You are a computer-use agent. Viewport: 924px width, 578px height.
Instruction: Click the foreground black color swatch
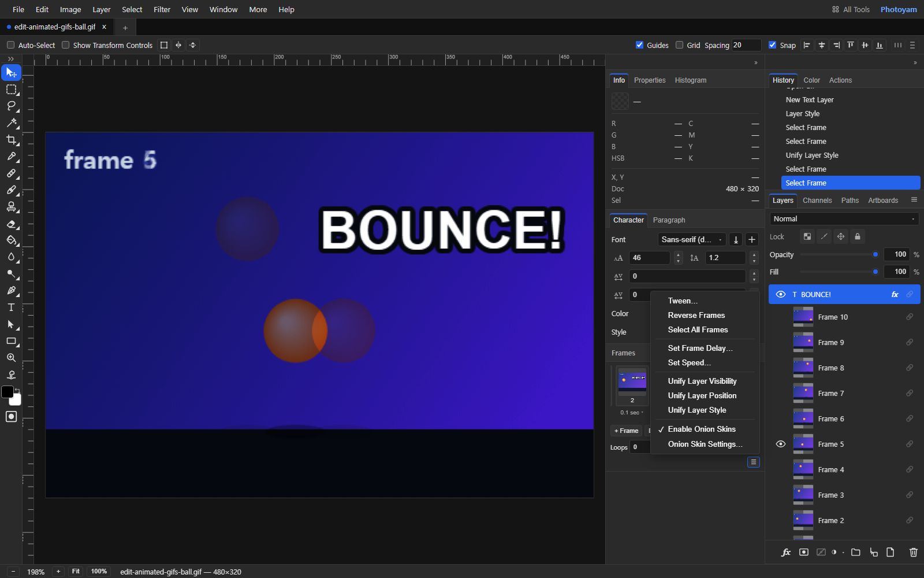8,392
